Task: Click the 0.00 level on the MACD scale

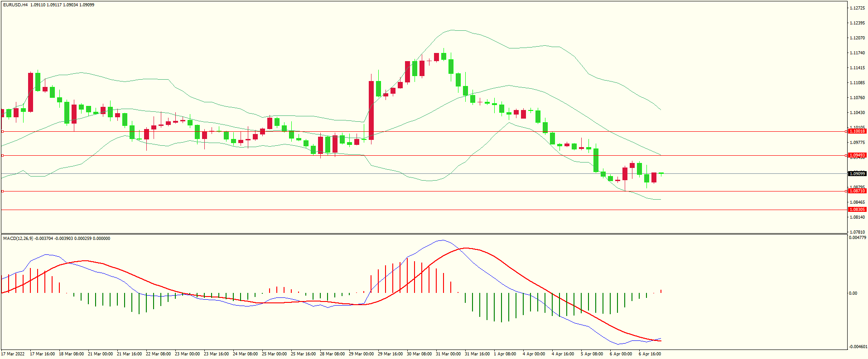Action: click(853, 293)
